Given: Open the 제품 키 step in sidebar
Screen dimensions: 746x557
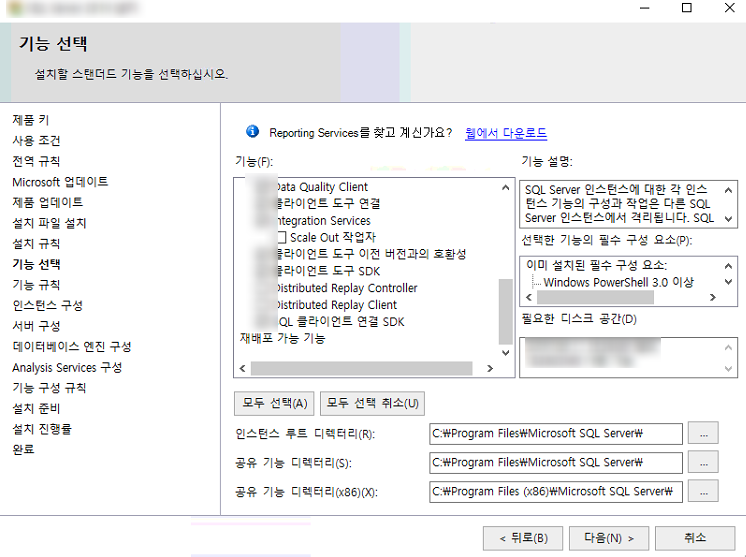Looking at the screenshot, I should (31, 120).
